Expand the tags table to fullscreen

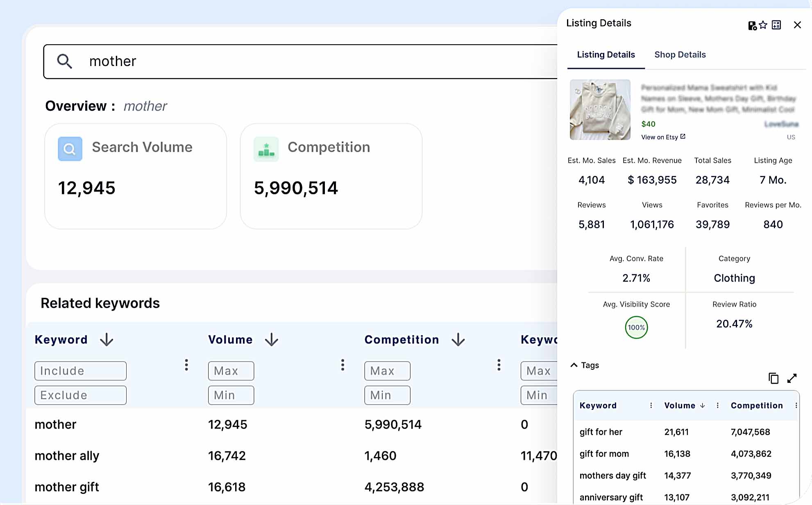point(792,378)
